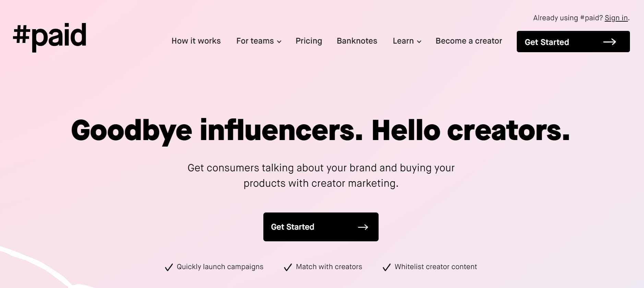
Task: Go to the Pricing page
Action: click(x=309, y=41)
